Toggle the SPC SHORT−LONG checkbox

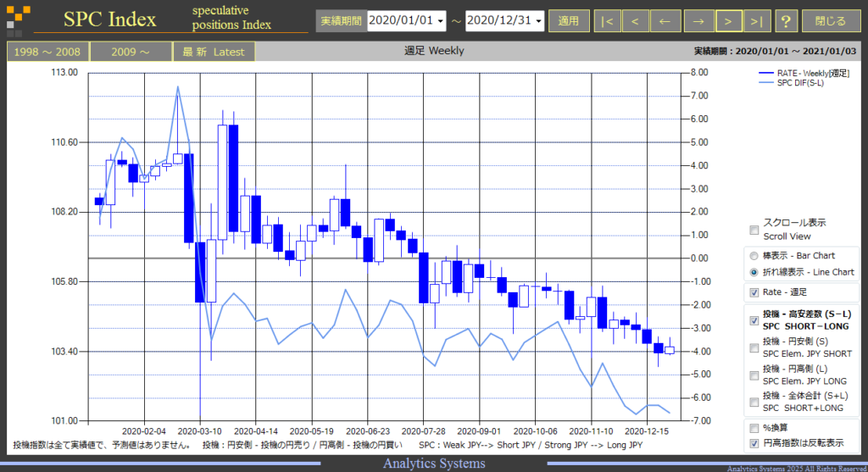[754, 320]
